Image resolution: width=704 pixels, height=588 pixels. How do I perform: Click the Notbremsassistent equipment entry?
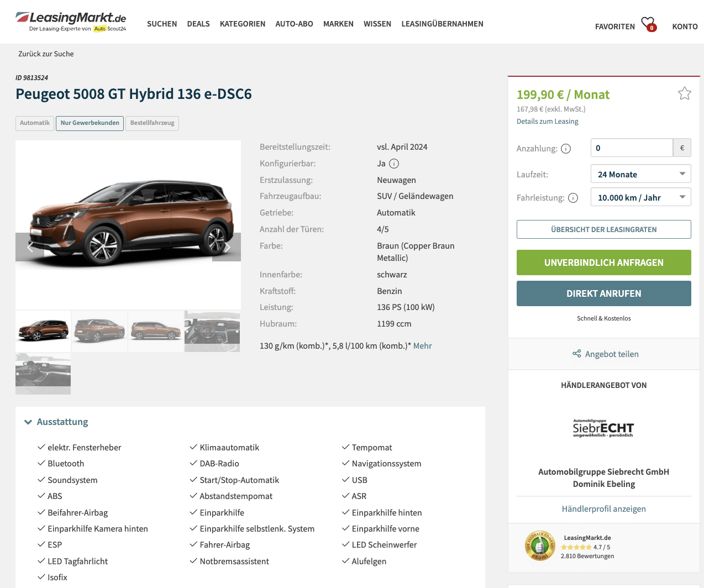tap(234, 561)
